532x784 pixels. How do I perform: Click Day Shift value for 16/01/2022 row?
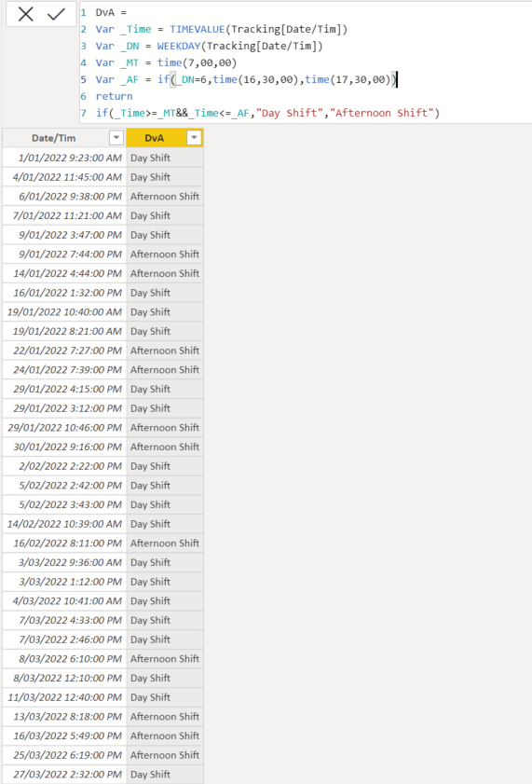click(165, 293)
